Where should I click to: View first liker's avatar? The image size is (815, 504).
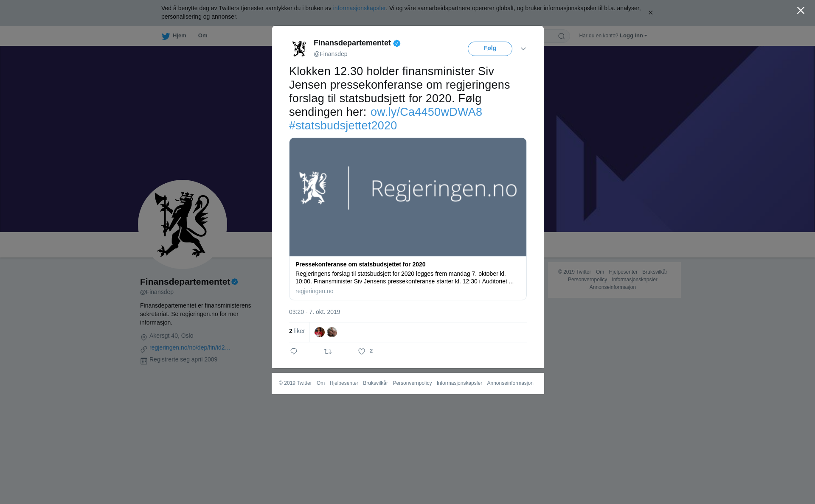(x=320, y=332)
